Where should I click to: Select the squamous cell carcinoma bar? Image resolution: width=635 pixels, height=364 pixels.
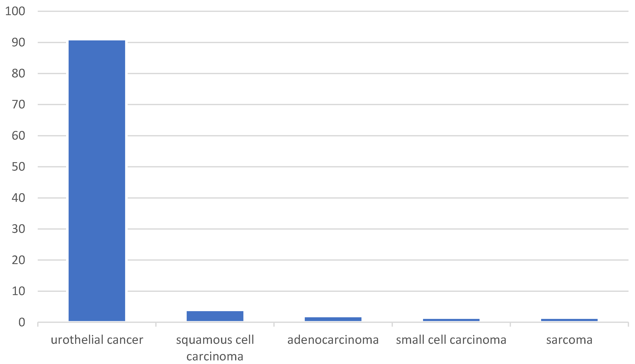coord(215,316)
